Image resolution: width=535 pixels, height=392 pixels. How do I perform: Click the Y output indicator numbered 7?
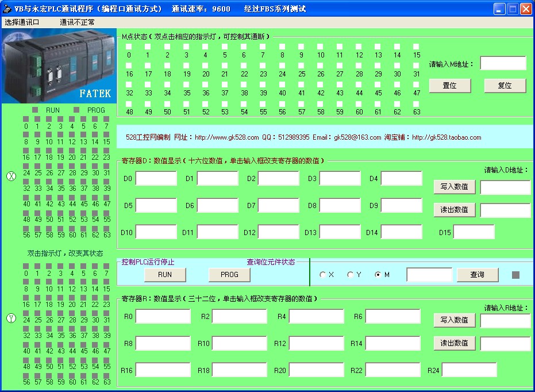pos(106,266)
